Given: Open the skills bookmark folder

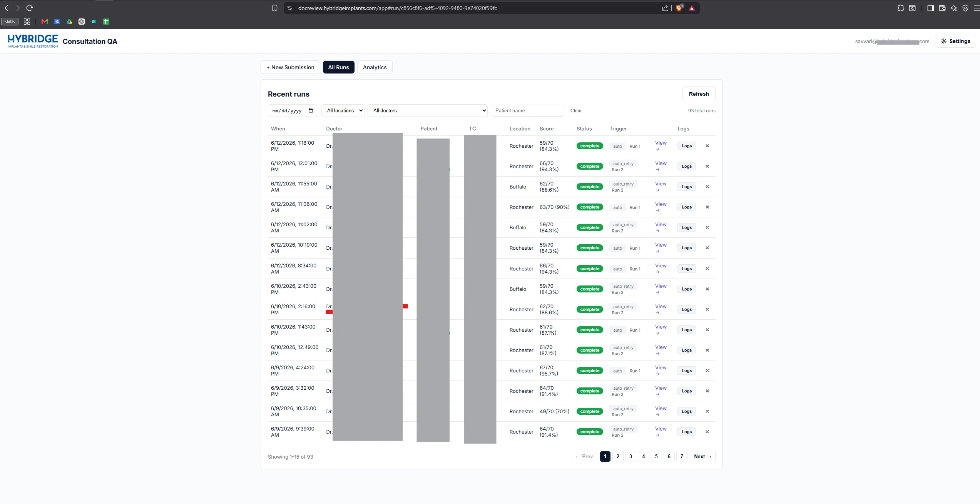Looking at the screenshot, I should [x=10, y=22].
